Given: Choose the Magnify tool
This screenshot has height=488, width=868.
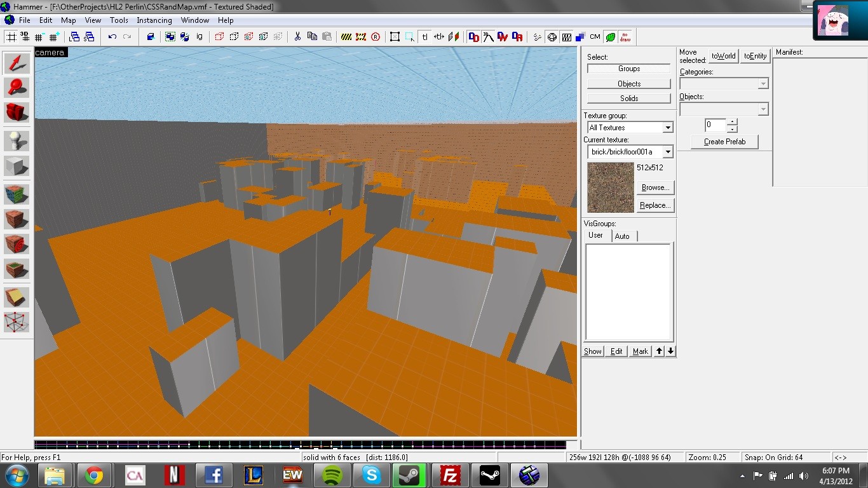Looking at the screenshot, I should click(x=17, y=87).
